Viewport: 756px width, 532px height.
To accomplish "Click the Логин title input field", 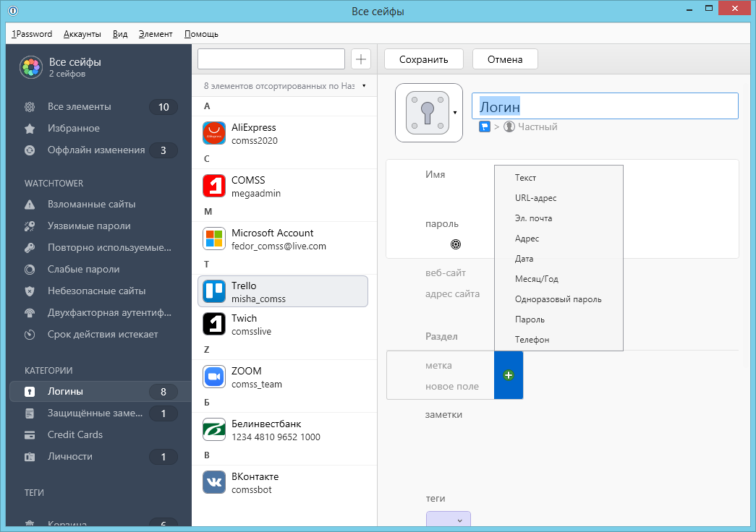I will coord(605,106).
